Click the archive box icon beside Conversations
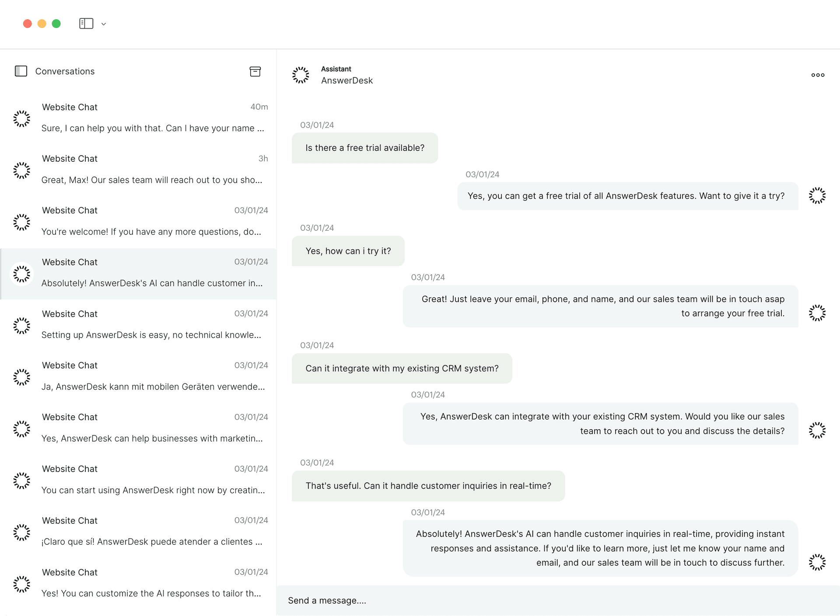The image size is (840, 616). click(x=255, y=71)
